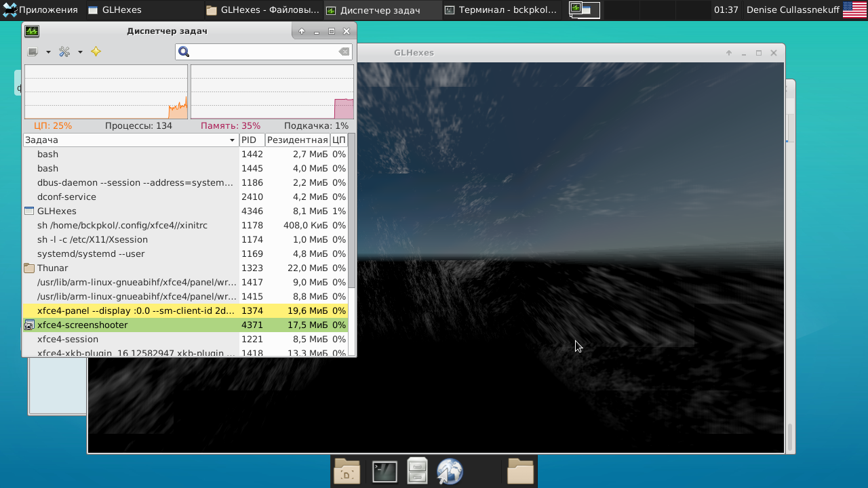
Task: Open the Приложения menu in the top panel
Action: click(41, 10)
